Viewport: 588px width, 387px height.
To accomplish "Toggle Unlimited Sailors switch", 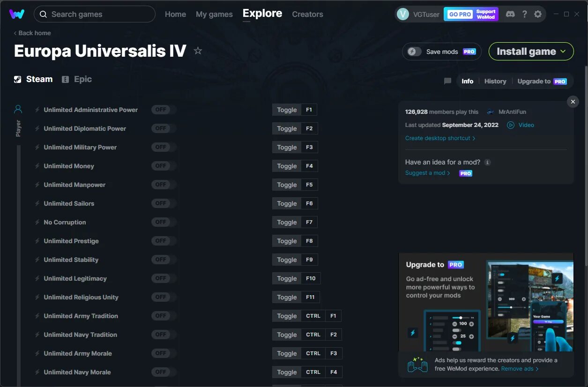I will pos(164,203).
